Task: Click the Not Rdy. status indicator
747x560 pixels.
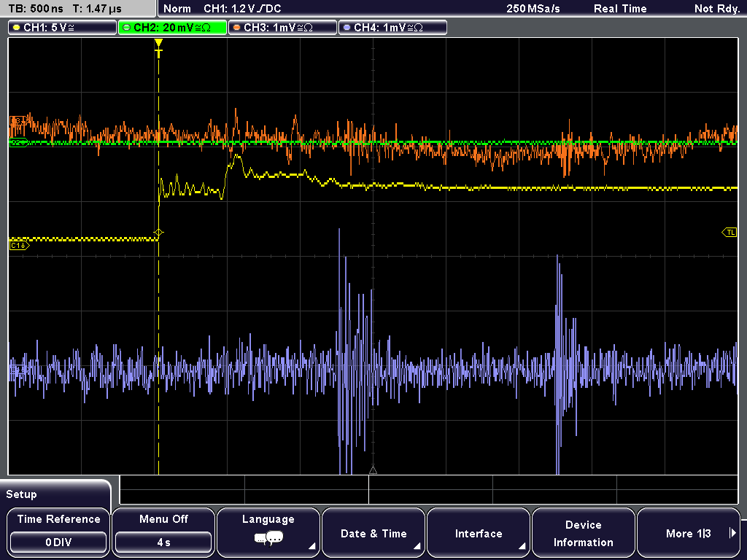Action: point(717,9)
